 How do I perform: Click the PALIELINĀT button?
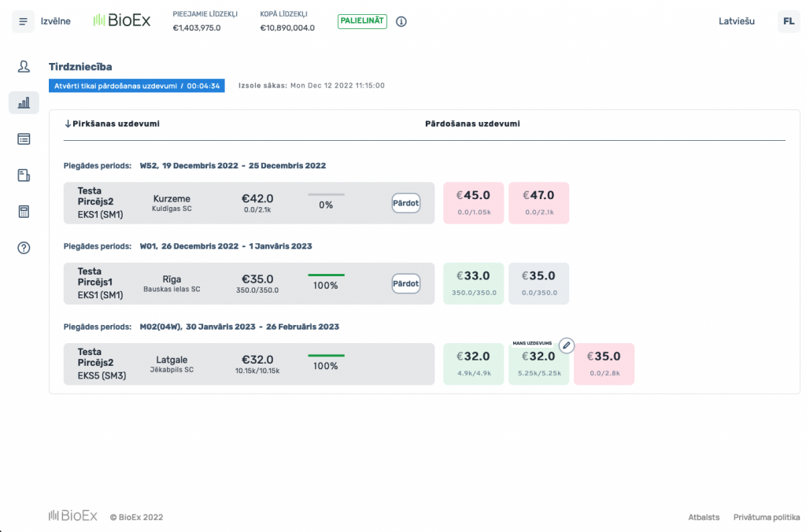click(362, 21)
